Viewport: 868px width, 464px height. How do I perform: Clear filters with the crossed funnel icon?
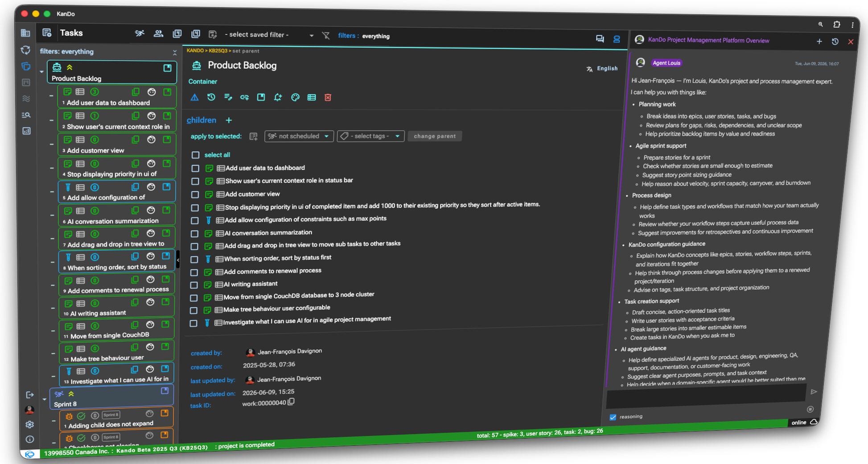click(x=326, y=36)
